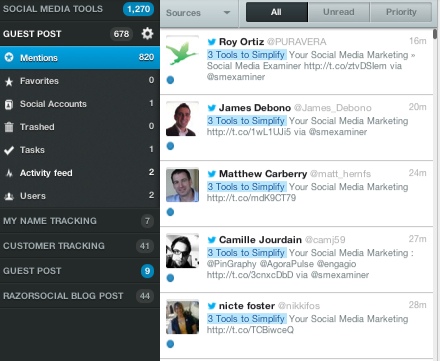Click Matthew Carberry avatar photo
This screenshot has height=361, width=440.
182,185
